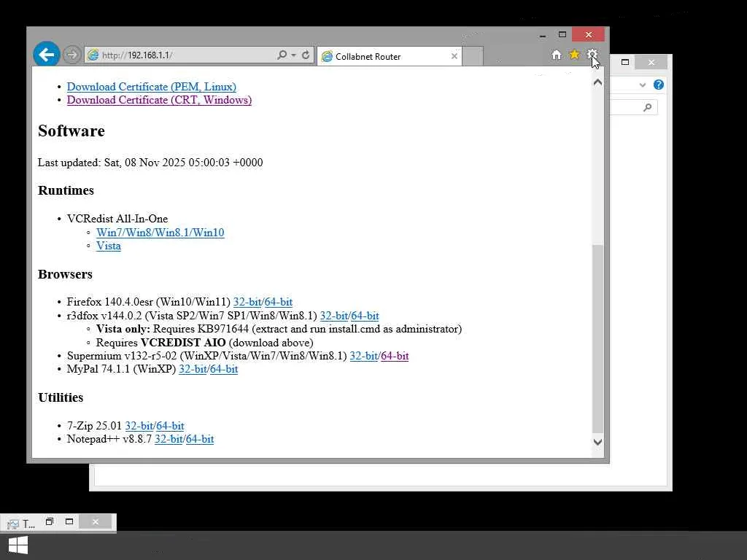Select the Collabnet Router tab
The image size is (747, 560).
[x=390, y=56]
